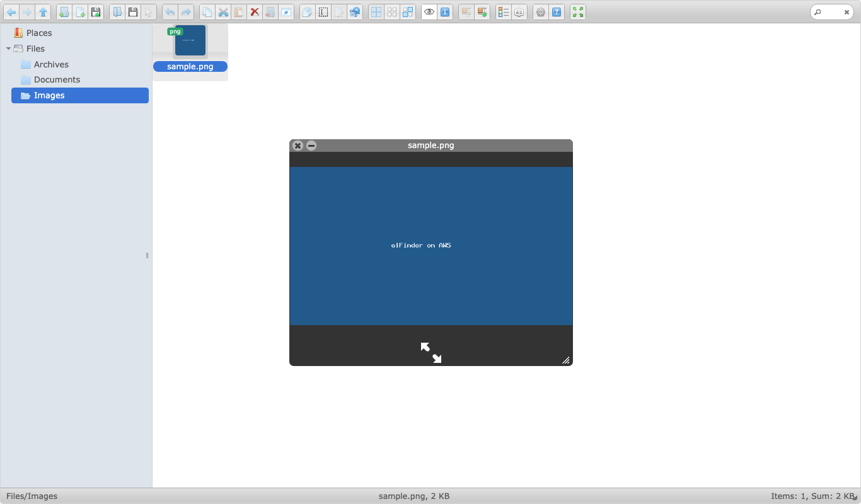Duplicate the selected file
The height and width of the screenshot is (504, 861).
(x=308, y=12)
